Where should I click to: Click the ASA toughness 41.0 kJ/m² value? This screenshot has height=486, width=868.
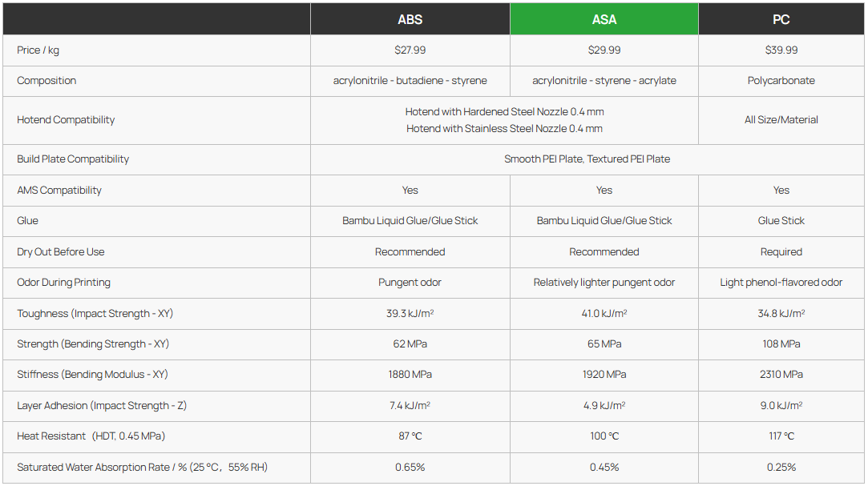pyautogui.click(x=604, y=314)
